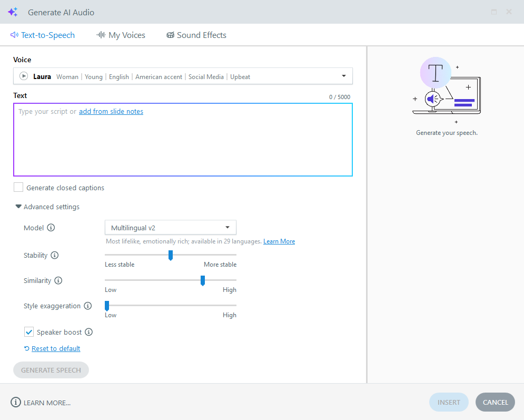The image size is (524, 420).
Task: Open the Voice selection dropdown
Action: pyautogui.click(x=343, y=76)
